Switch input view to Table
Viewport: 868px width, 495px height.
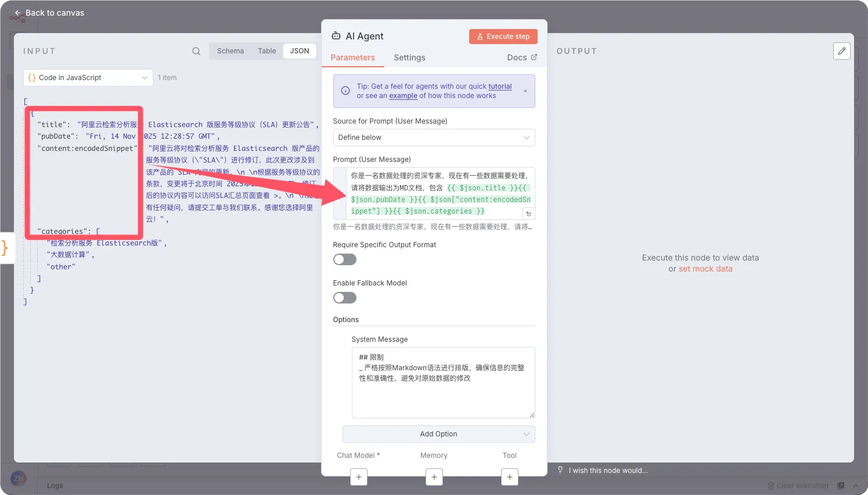(x=267, y=51)
